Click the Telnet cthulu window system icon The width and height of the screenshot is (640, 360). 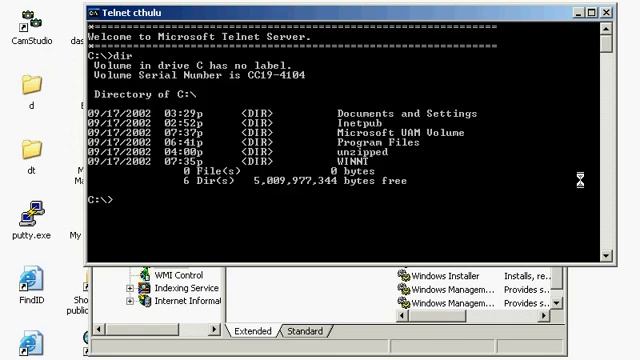pyautogui.click(x=93, y=13)
